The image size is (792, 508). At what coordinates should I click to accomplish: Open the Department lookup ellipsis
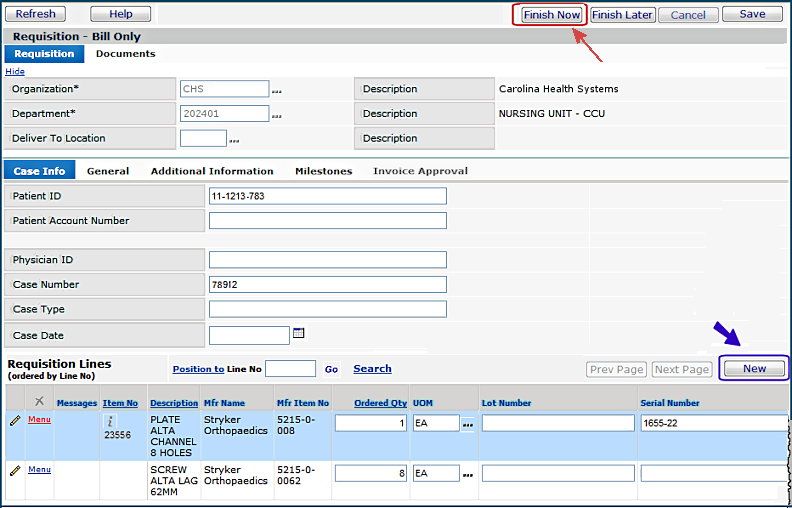pos(277,115)
